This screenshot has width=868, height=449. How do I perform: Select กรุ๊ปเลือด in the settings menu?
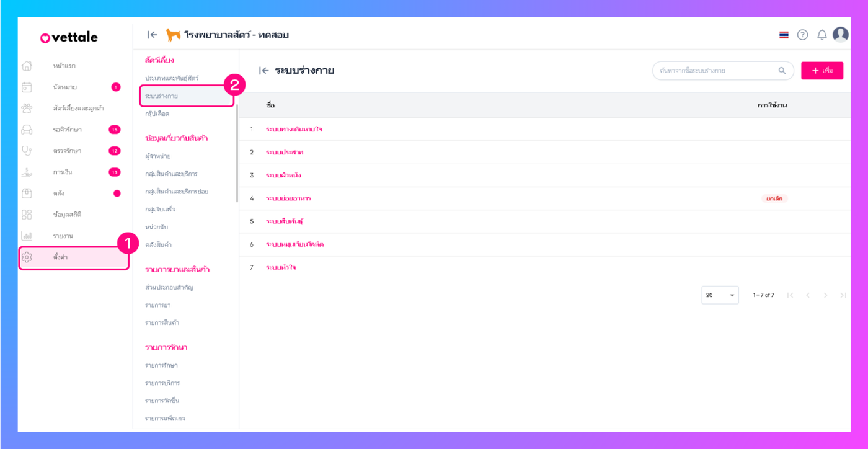157,114
